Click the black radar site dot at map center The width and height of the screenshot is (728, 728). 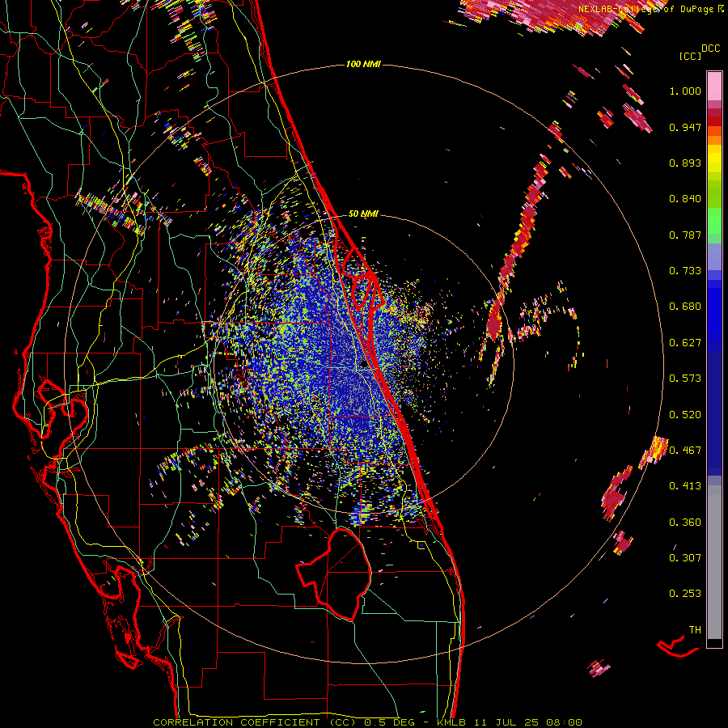[x=364, y=365]
